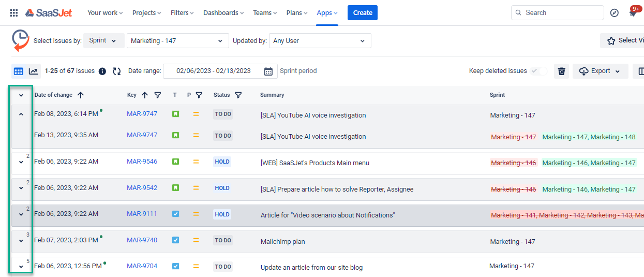Open the Dashboards menu
Image resolution: width=644 pixels, height=277 pixels.
224,13
